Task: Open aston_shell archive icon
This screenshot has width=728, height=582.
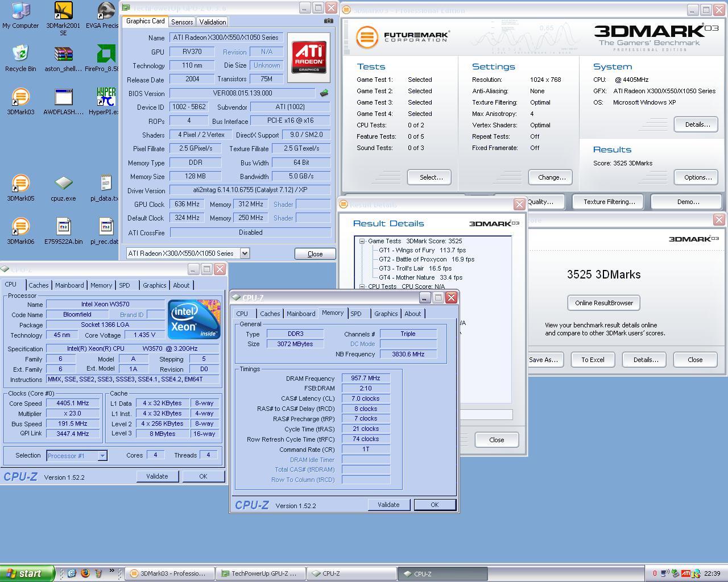Action: (x=63, y=58)
